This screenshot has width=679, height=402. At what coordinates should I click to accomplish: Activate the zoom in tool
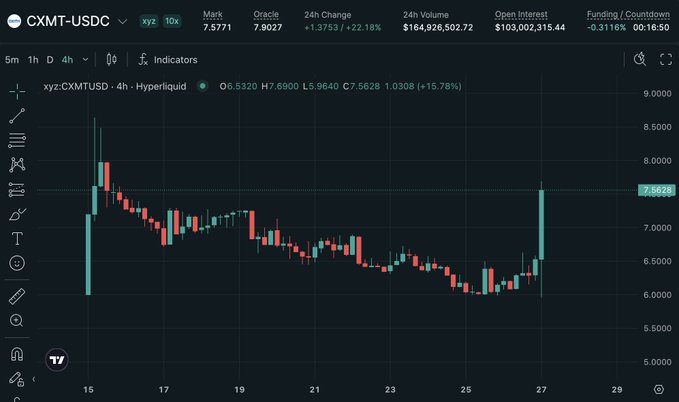click(16, 321)
